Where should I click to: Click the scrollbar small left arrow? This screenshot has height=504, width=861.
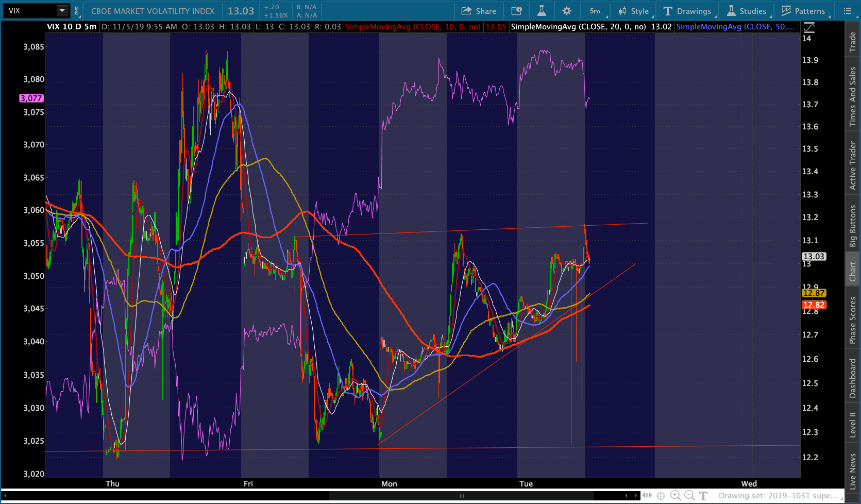(626, 496)
